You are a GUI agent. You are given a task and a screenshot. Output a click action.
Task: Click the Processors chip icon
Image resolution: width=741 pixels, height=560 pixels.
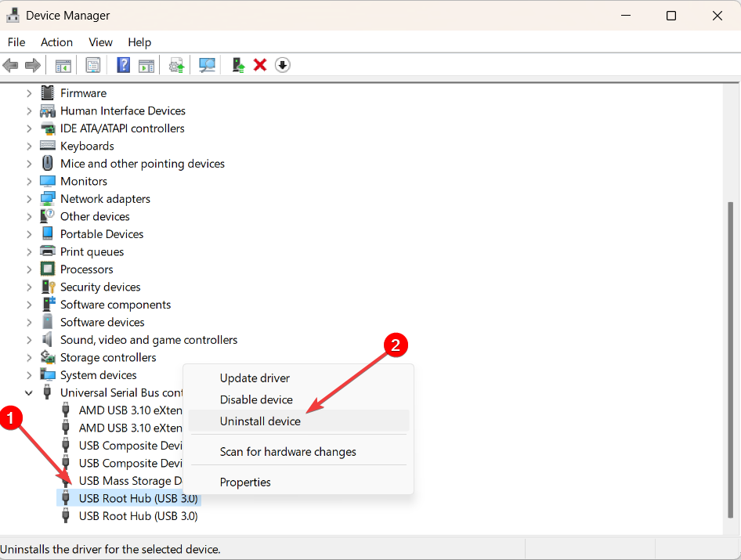48,269
